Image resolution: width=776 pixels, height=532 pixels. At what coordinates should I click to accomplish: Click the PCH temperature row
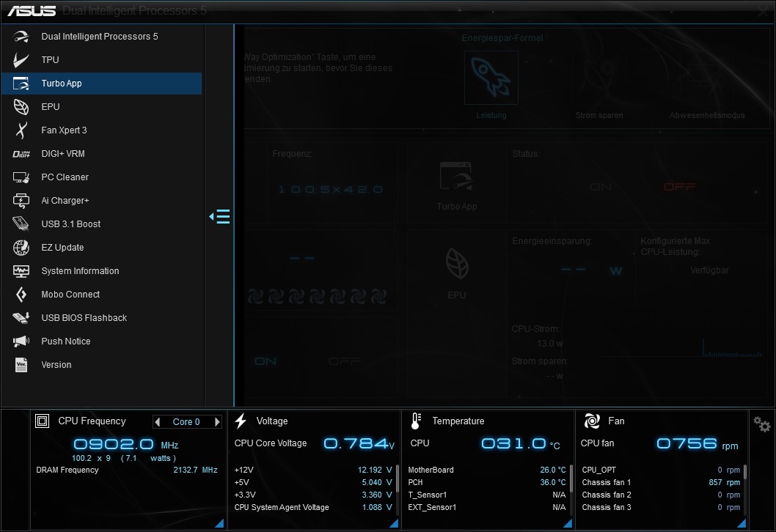[x=487, y=482]
